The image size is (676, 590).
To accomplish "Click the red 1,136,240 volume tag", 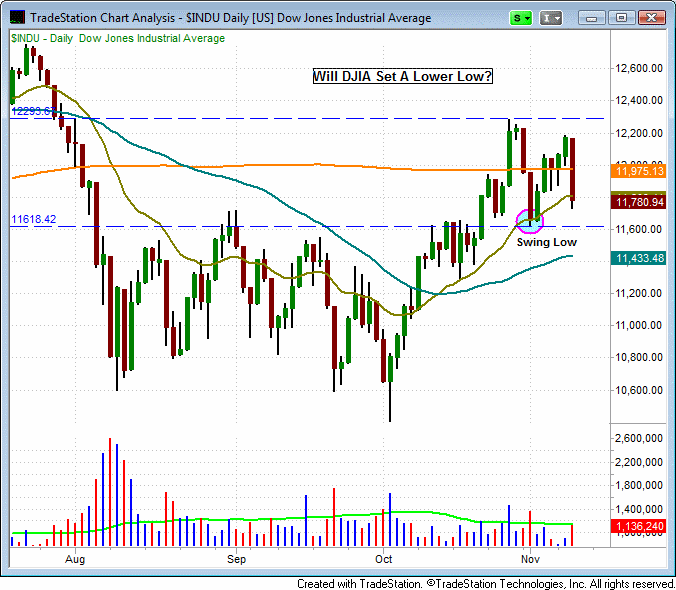I will [639, 526].
